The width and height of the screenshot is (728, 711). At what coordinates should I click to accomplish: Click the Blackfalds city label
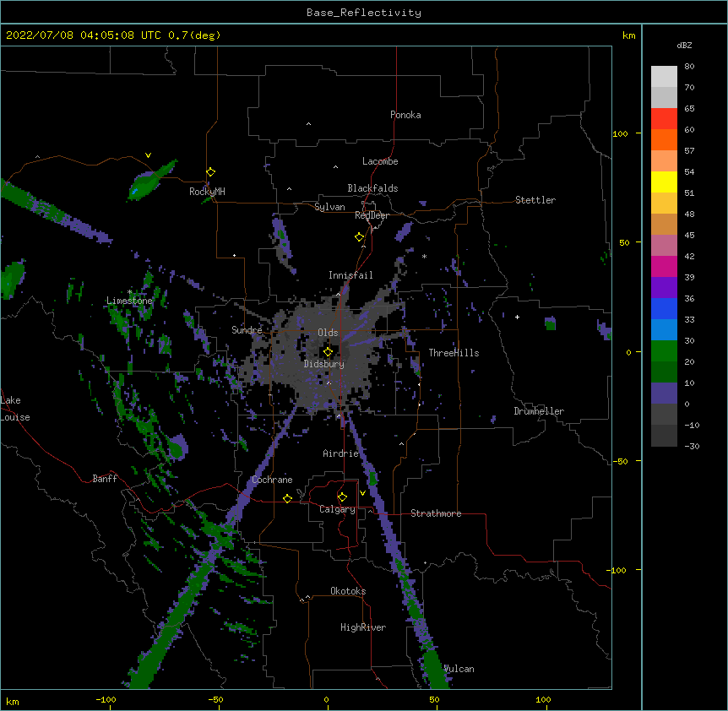pos(372,188)
